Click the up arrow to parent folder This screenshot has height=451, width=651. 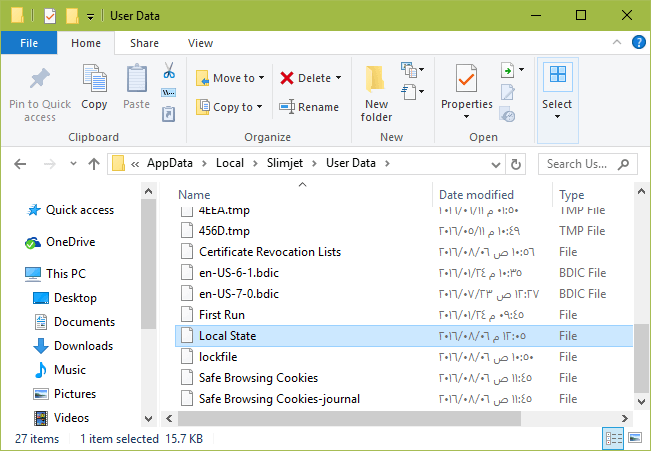(94, 164)
